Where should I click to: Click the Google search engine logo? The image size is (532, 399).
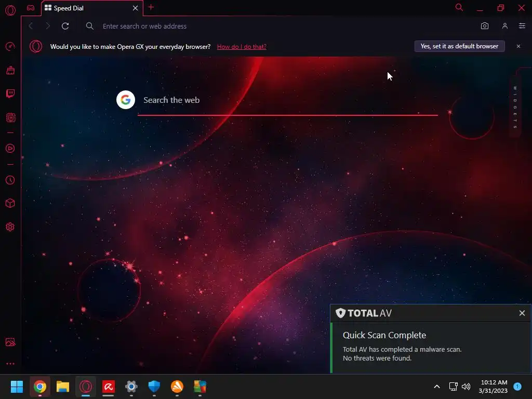click(x=126, y=100)
